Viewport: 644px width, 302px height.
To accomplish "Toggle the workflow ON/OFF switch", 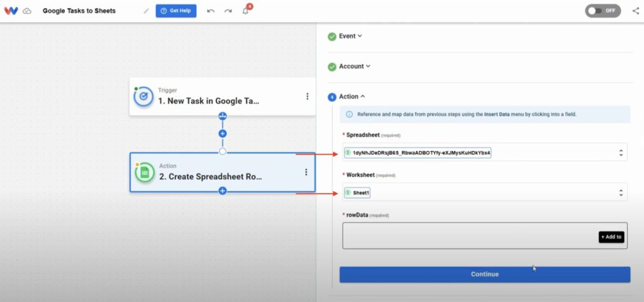I will [602, 11].
